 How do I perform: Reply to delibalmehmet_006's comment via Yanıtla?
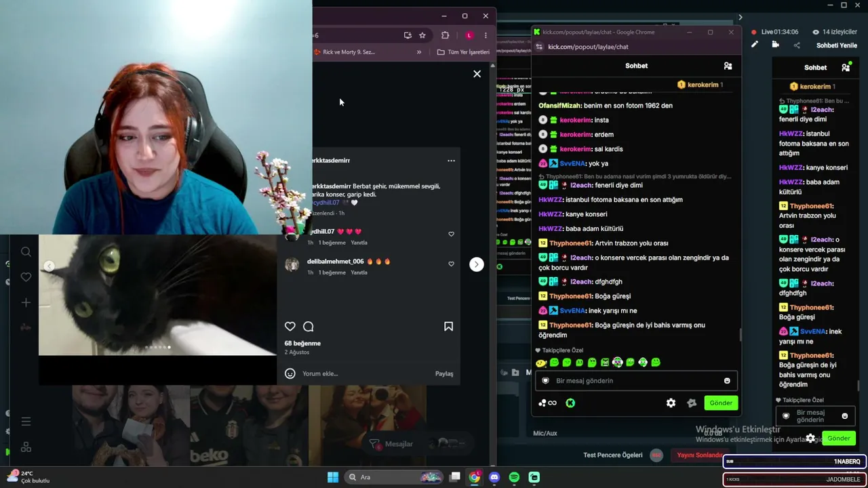click(359, 272)
